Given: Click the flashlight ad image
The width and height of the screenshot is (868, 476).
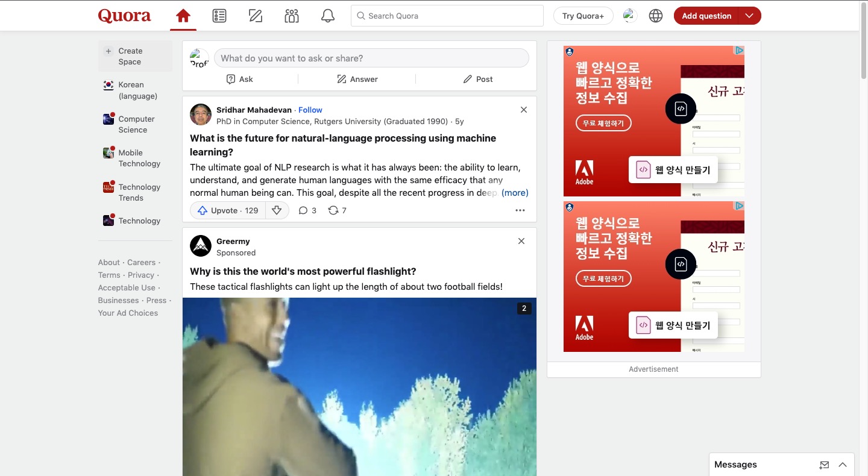Looking at the screenshot, I should [x=359, y=387].
